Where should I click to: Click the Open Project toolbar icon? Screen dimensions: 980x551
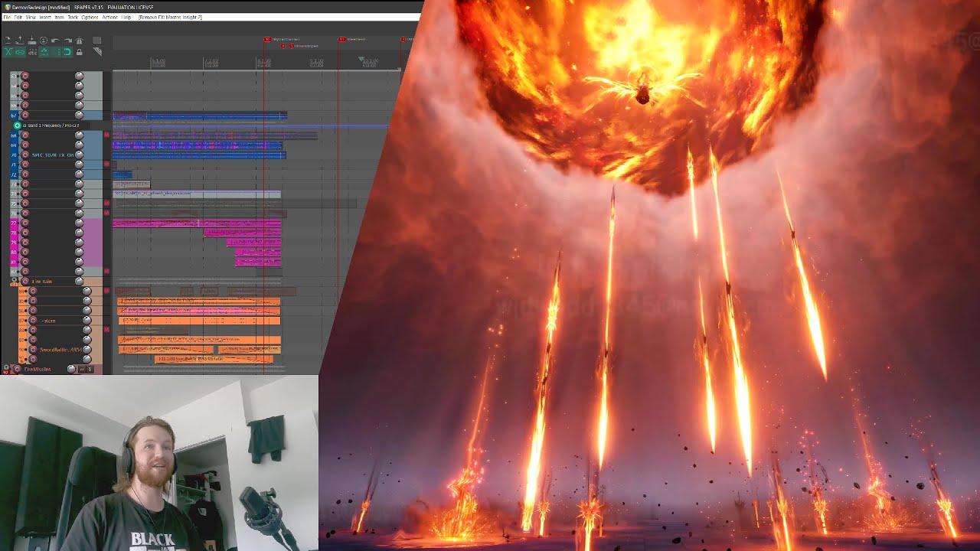click(20, 41)
